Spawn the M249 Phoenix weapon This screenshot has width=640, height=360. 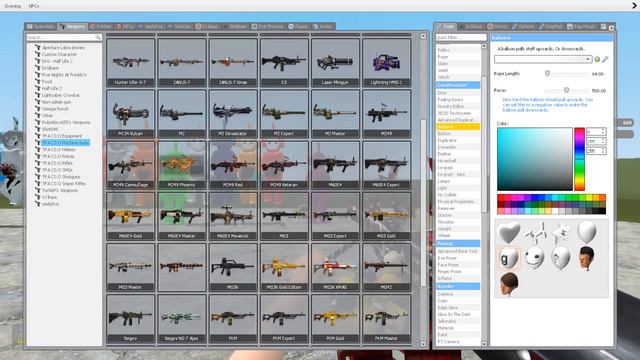pos(182,165)
